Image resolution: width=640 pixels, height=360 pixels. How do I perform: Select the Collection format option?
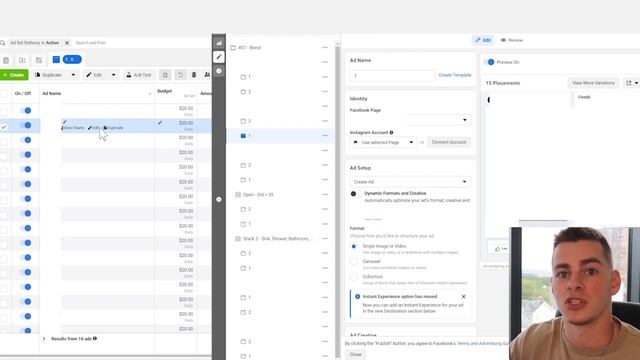(354, 277)
